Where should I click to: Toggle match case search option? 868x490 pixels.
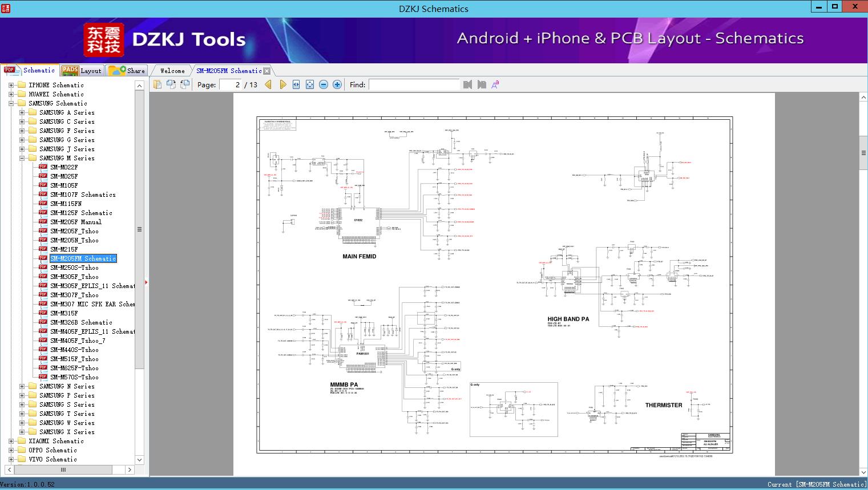coord(495,84)
